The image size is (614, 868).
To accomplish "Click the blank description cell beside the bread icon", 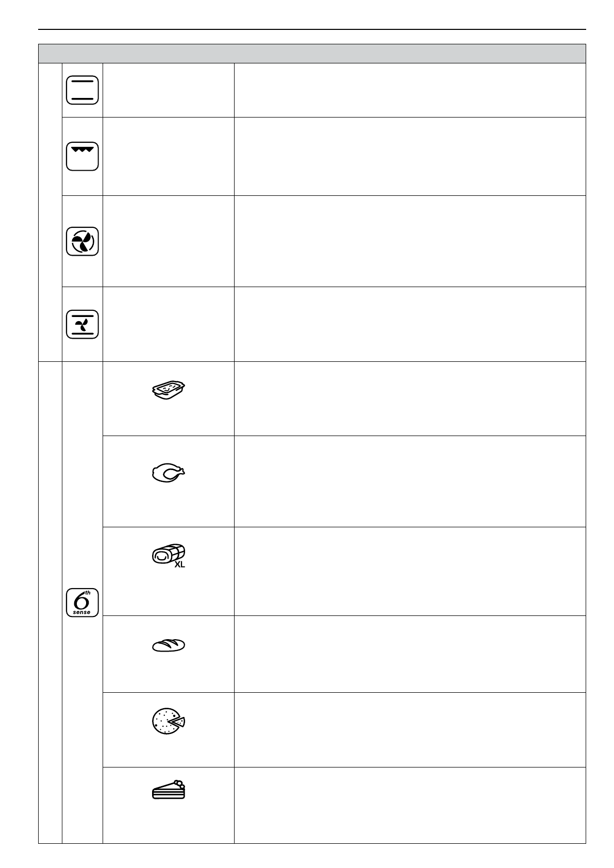I will (410, 654).
